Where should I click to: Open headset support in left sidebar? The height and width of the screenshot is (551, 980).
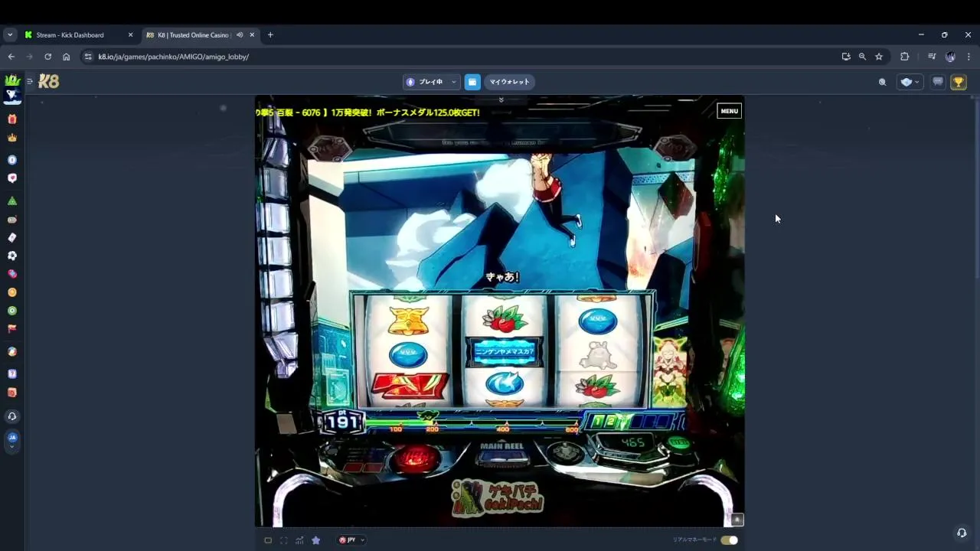(12, 416)
